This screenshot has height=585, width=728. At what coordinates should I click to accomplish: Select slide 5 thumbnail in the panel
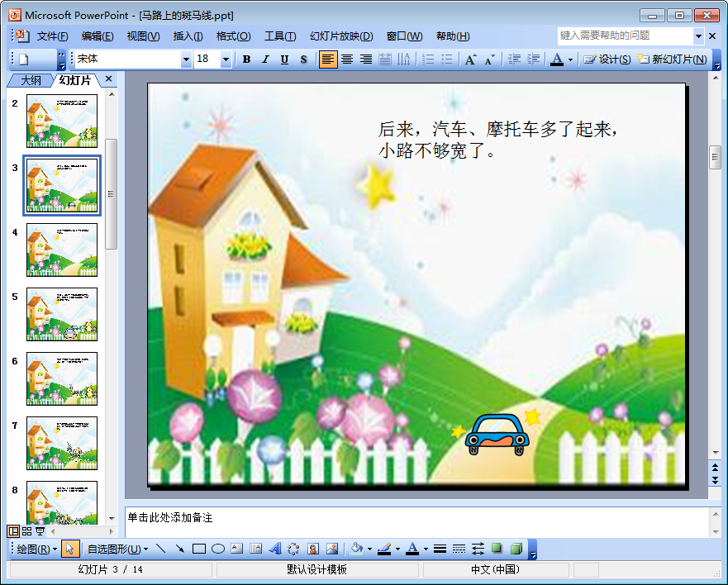(62, 314)
